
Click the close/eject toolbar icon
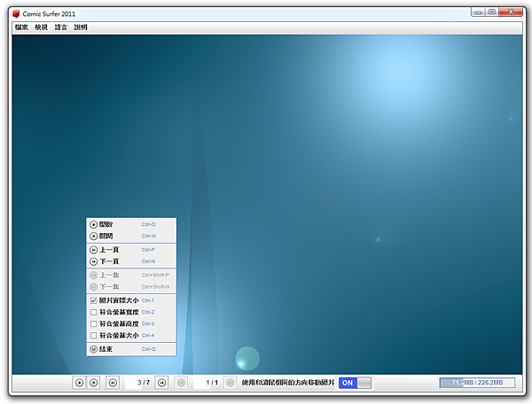(94, 383)
